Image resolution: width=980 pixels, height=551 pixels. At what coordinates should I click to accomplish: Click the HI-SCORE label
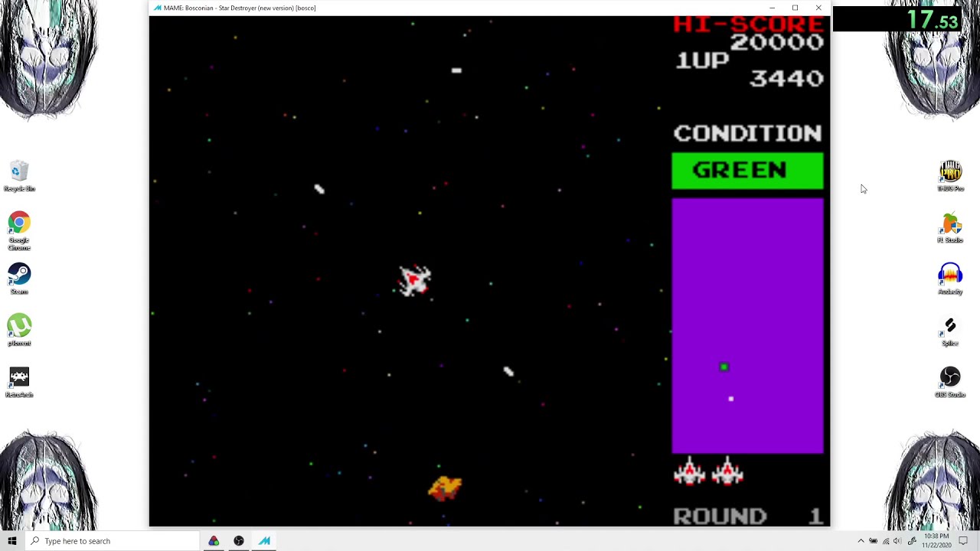[749, 24]
